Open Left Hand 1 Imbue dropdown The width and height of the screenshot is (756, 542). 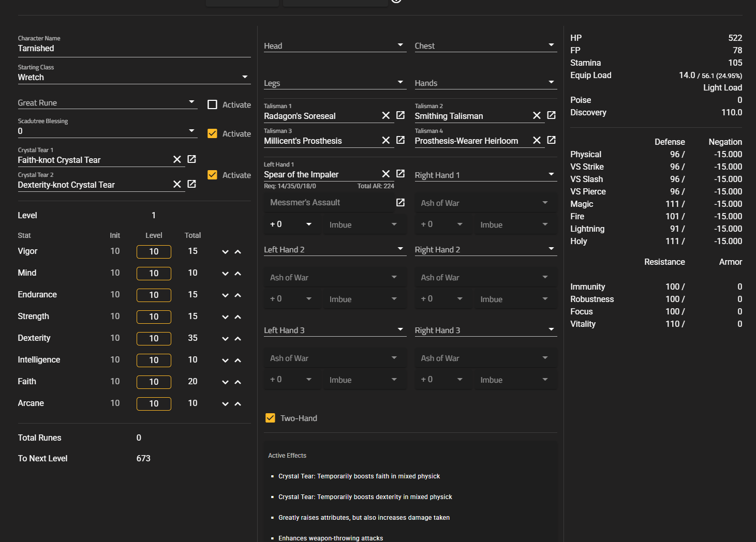point(365,224)
